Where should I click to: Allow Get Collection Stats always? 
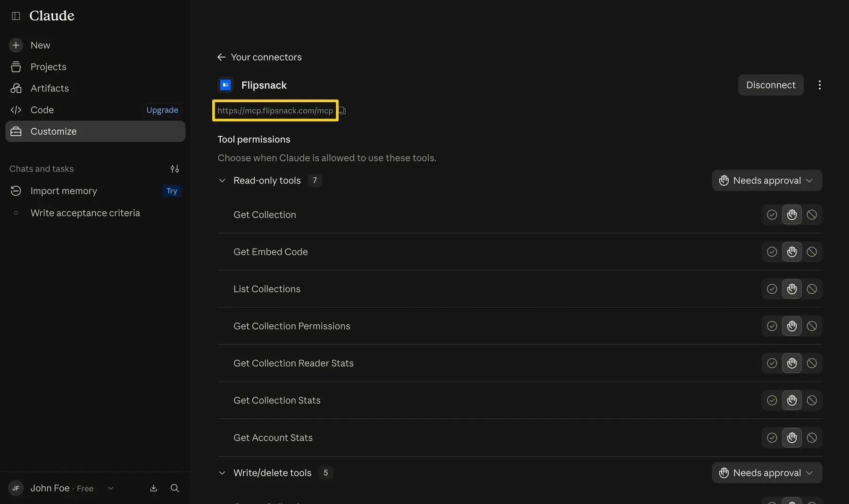click(x=772, y=400)
